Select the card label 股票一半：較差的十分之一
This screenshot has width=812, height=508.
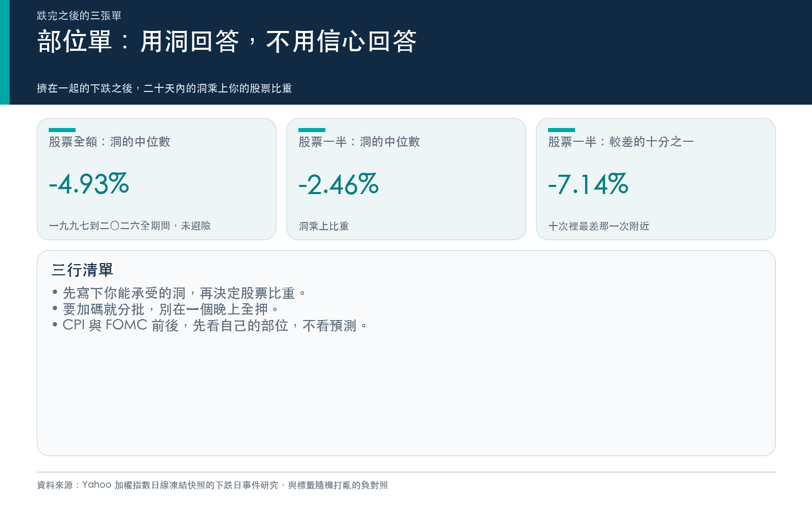(621, 142)
